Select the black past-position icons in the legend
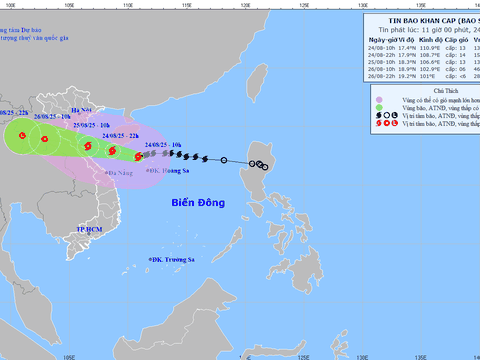This screenshot has width=480, height=360. tap(387, 115)
